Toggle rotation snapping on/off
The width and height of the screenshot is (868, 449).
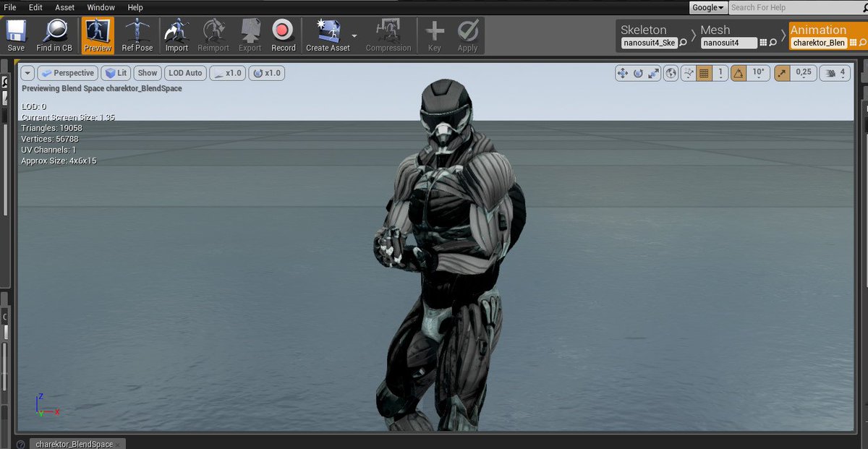coord(739,73)
